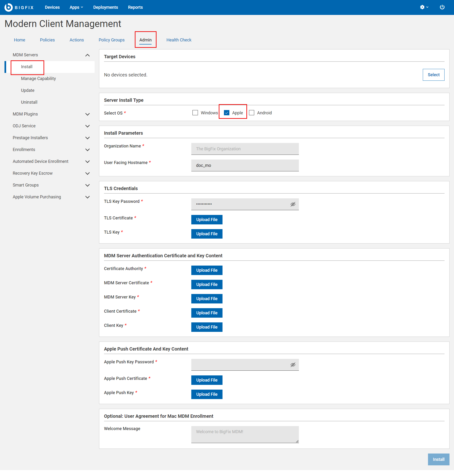The width and height of the screenshot is (454, 476).
Task: Expand the Apple Volume Purchasing section
Action: (87, 197)
